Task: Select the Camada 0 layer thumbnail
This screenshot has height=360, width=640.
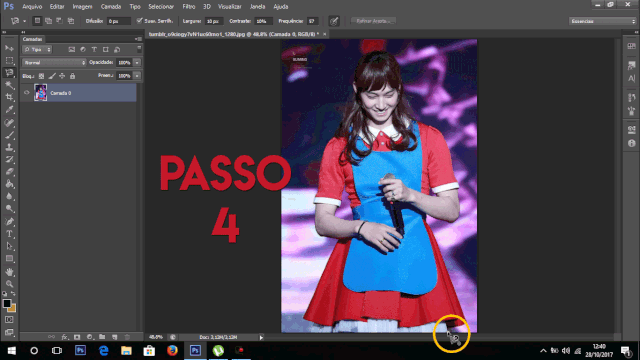Action: (x=40, y=93)
